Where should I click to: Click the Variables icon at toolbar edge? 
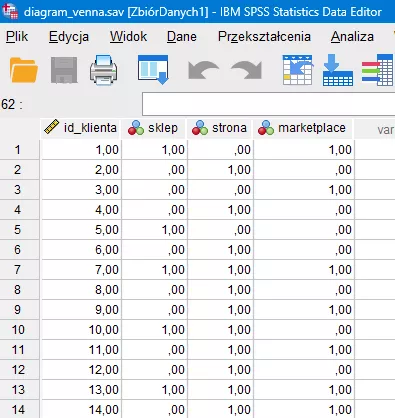(378, 70)
